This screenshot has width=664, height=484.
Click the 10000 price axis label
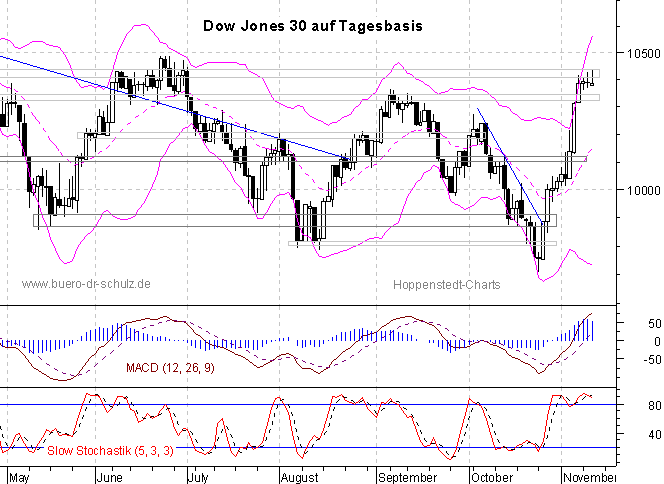(638, 190)
